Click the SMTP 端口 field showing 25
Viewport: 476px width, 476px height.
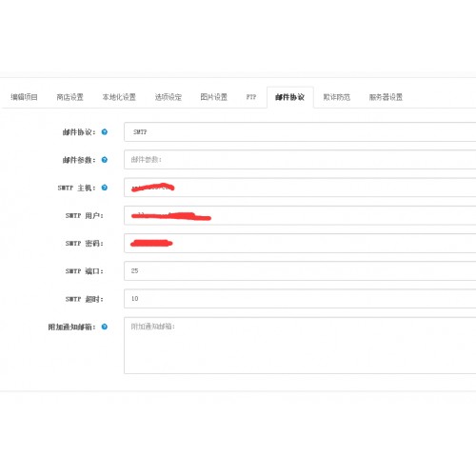pyautogui.click(x=300, y=270)
